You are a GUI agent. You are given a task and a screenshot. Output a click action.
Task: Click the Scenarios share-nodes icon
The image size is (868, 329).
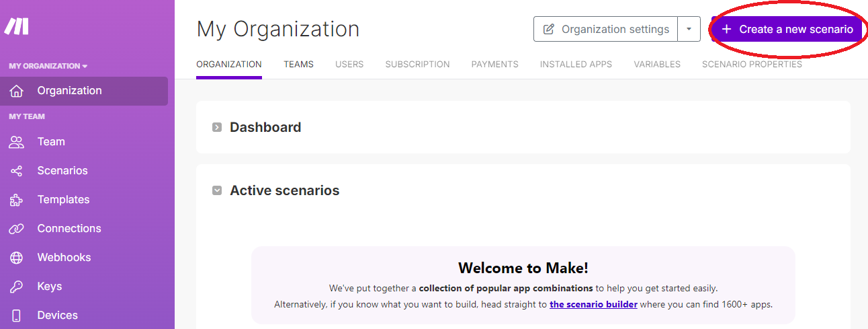[x=17, y=171]
